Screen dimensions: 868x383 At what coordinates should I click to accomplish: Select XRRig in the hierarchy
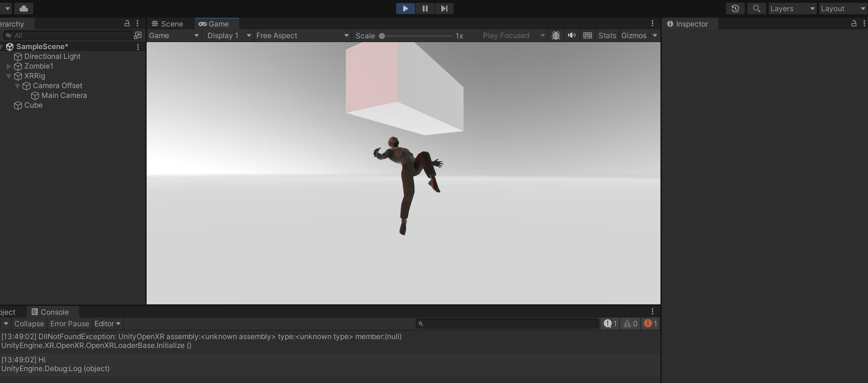(x=34, y=76)
